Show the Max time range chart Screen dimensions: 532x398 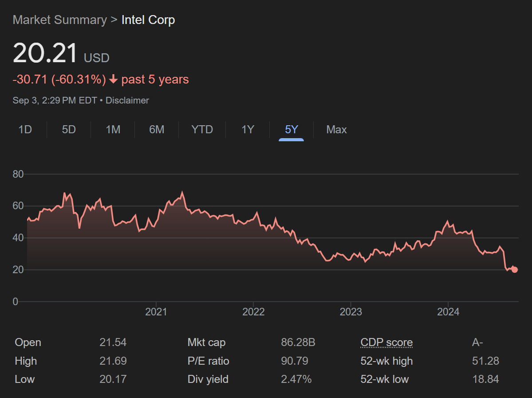tap(336, 130)
